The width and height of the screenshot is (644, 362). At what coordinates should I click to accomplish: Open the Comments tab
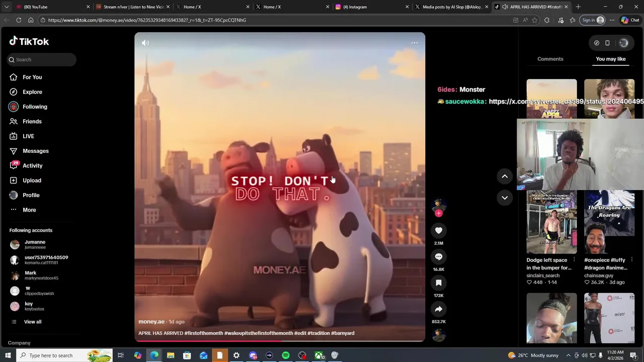pos(550,59)
